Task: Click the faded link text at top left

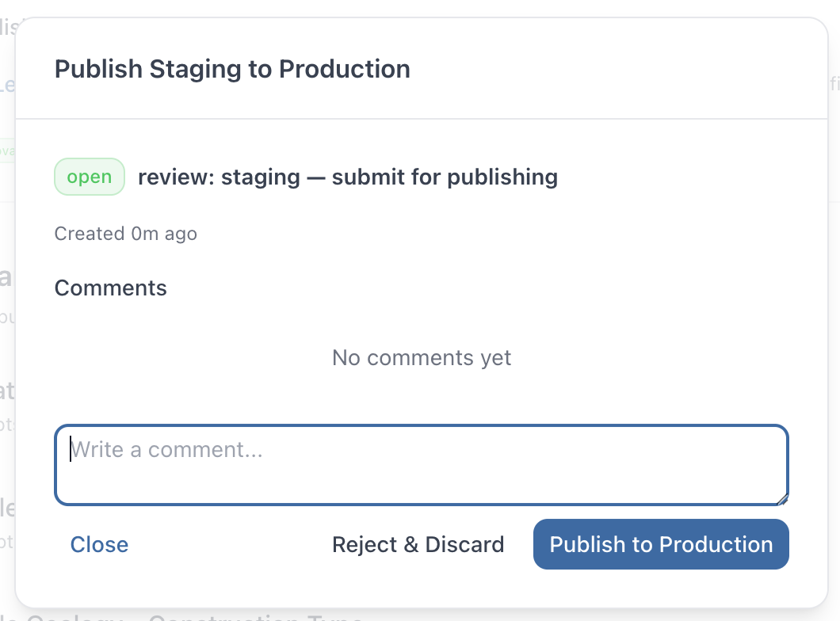Action: coord(8,83)
